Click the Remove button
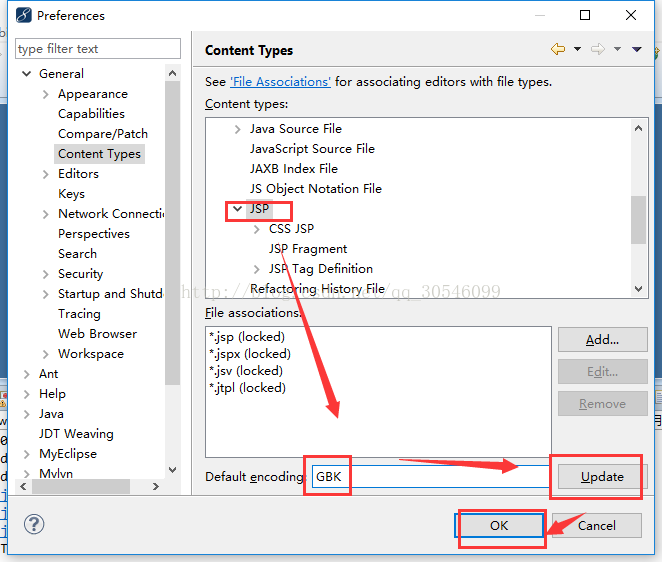The height and width of the screenshot is (562, 662). (602, 404)
